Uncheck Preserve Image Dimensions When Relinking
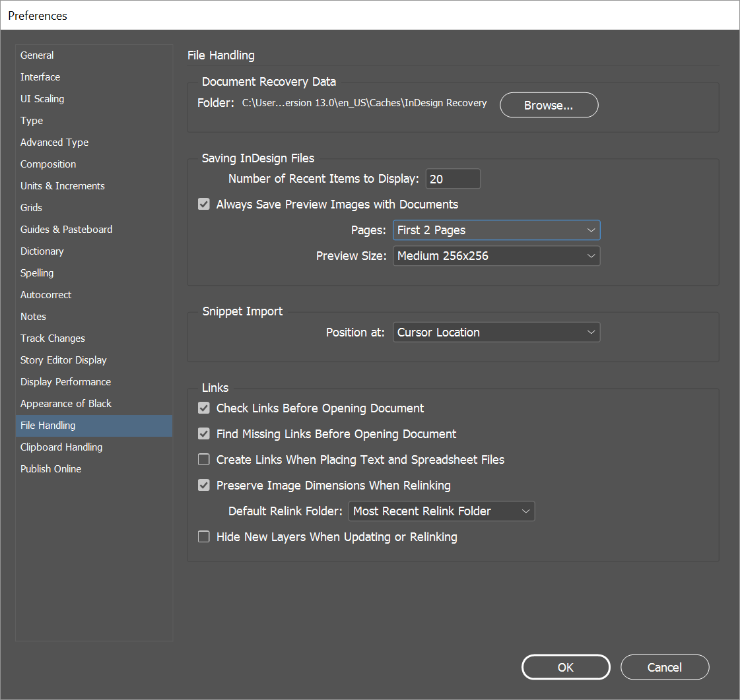740x700 pixels. (x=204, y=486)
